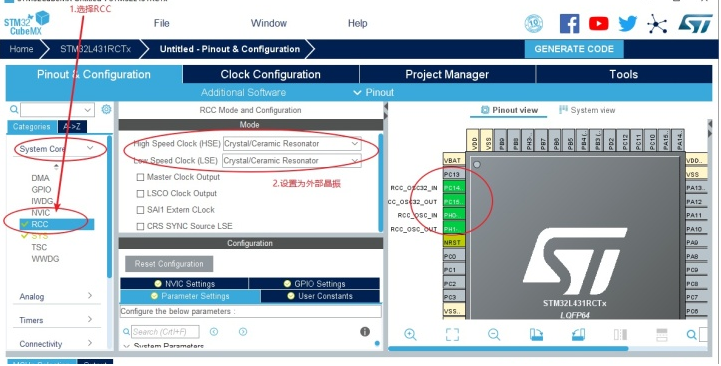
Task: Open the Twitter bird icon link
Action: point(628,23)
